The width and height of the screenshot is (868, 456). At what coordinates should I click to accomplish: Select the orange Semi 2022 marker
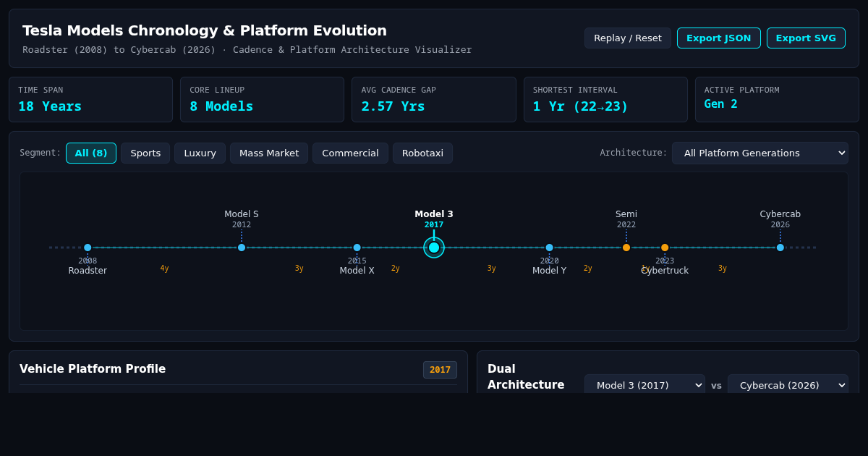point(626,248)
